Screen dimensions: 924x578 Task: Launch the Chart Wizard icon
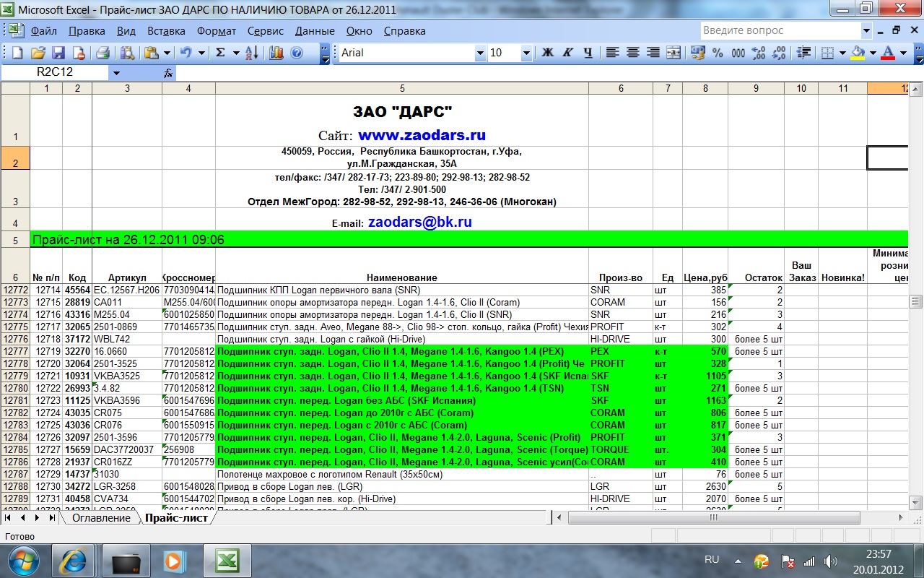[276, 53]
